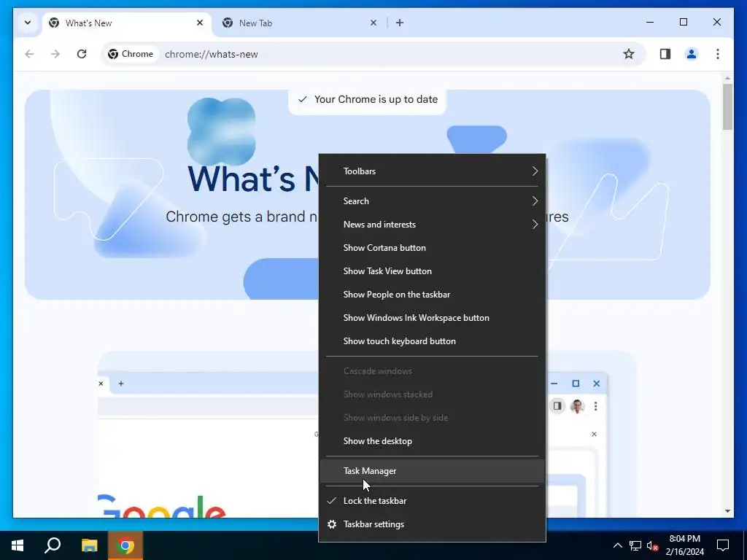Switch to the New Tab tab
The image size is (747, 560).
[298, 23]
